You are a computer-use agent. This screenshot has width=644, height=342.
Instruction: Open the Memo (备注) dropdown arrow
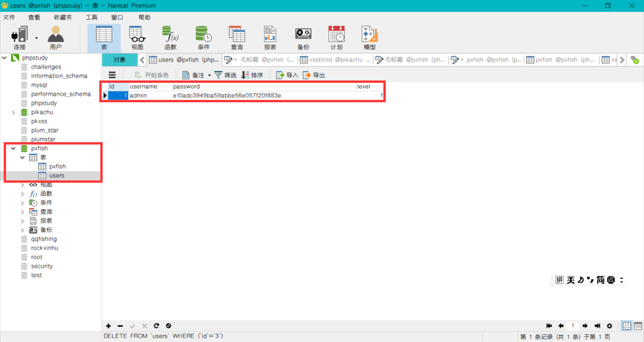(209, 75)
